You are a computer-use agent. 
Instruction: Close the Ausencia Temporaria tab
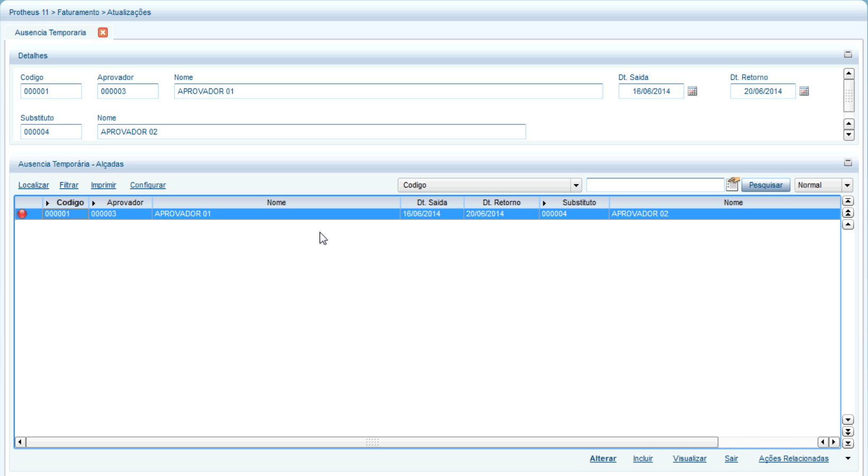coord(103,32)
